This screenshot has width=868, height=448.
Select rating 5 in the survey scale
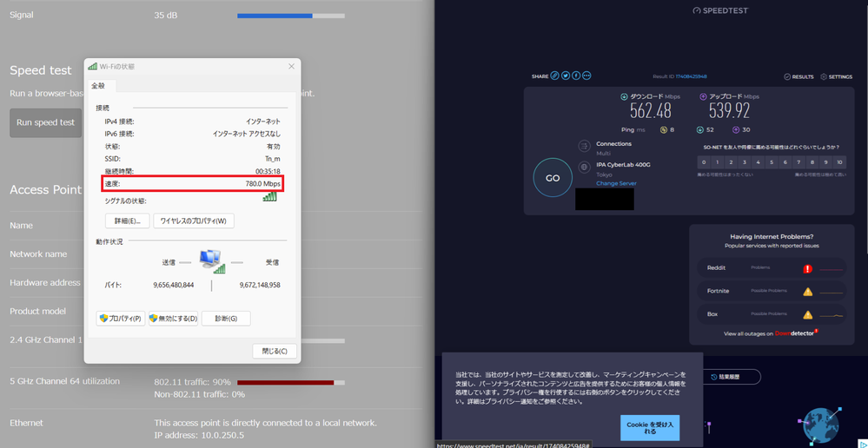point(772,162)
